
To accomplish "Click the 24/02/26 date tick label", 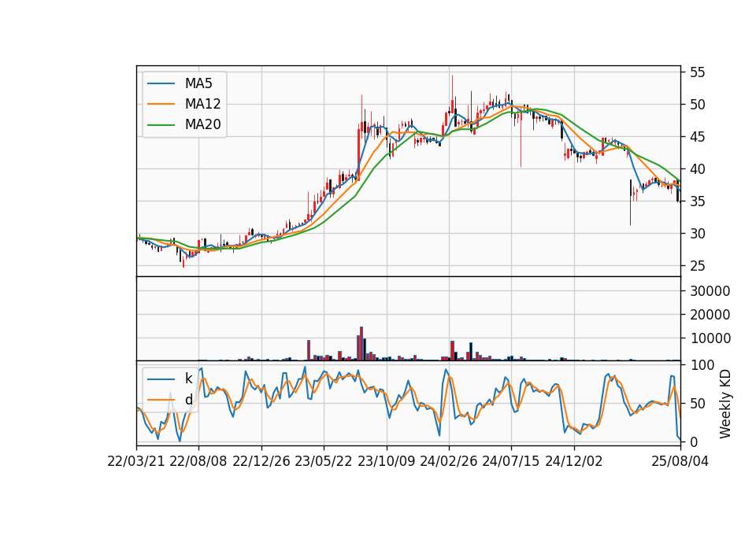I will coord(449,461).
